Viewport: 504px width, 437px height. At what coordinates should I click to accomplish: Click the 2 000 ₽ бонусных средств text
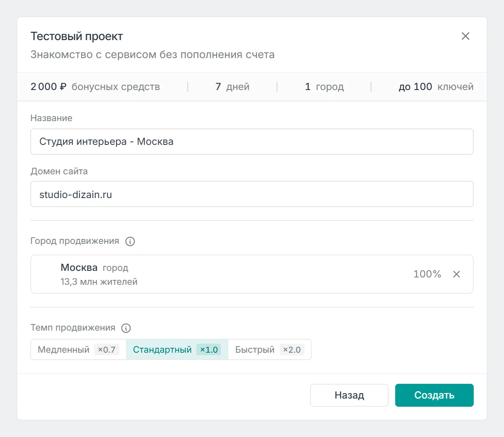[95, 87]
